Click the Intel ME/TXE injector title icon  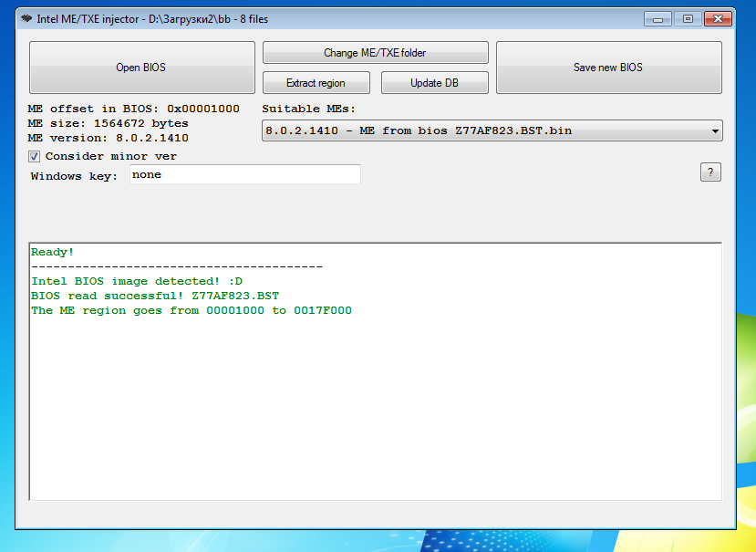[x=27, y=19]
